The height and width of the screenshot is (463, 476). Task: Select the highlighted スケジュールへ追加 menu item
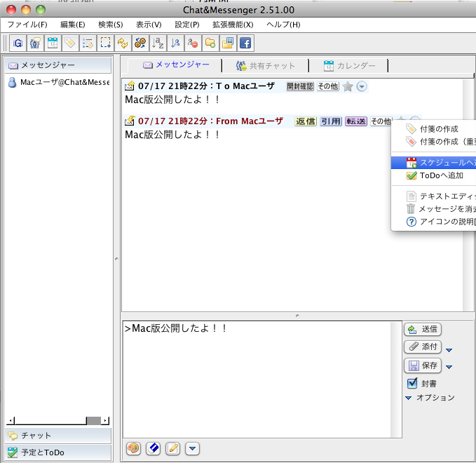tap(434, 163)
